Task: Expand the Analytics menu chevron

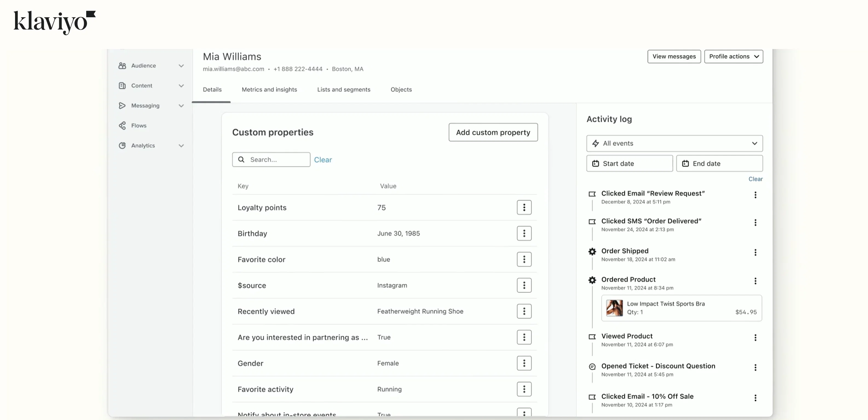Action: pos(181,146)
